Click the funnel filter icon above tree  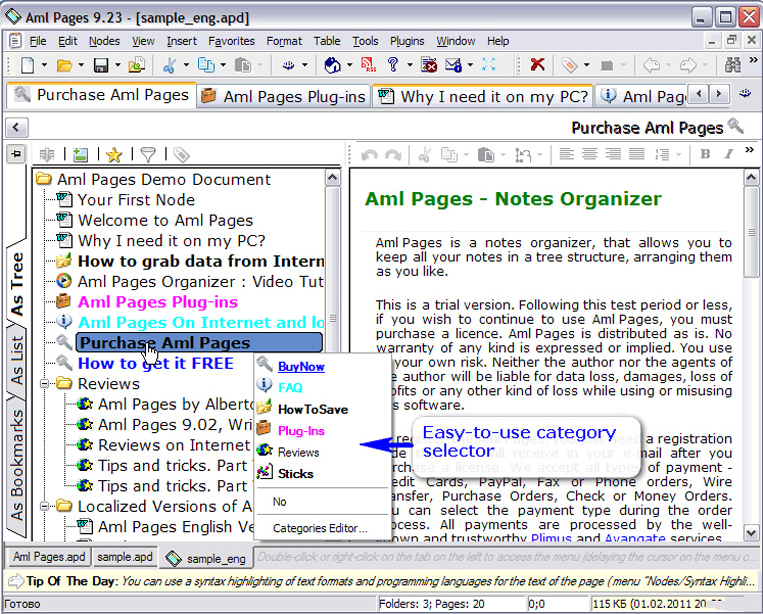tap(147, 155)
